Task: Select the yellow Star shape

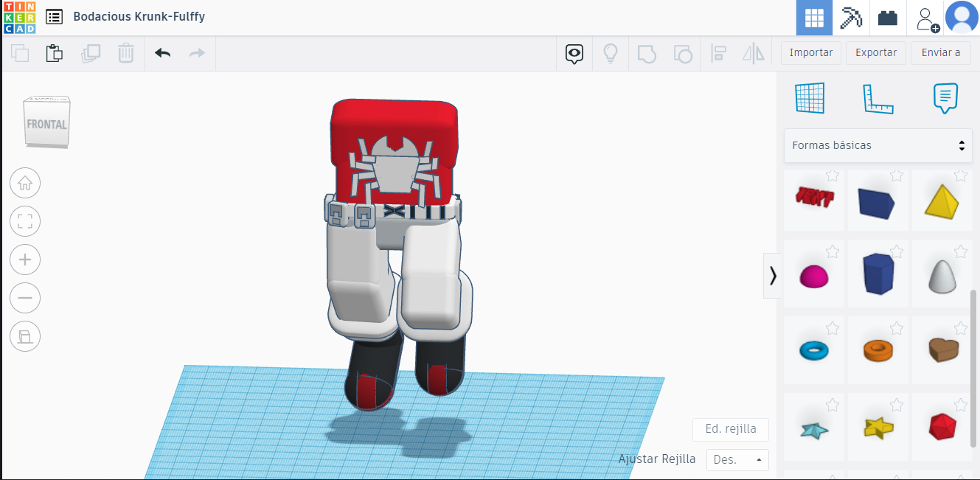Action: [878, 427]
